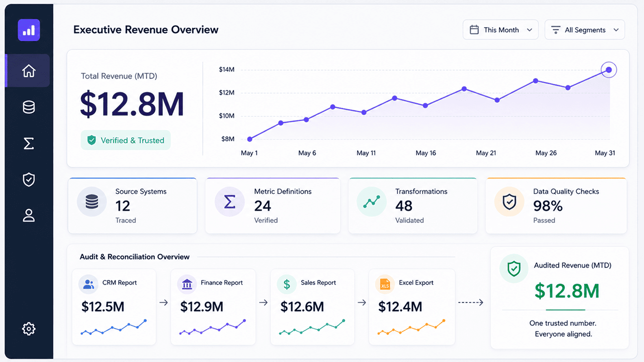The image size is (644, 362).
Task: Select the highlighted May 31 chart point
Action: tap(609, 70)
